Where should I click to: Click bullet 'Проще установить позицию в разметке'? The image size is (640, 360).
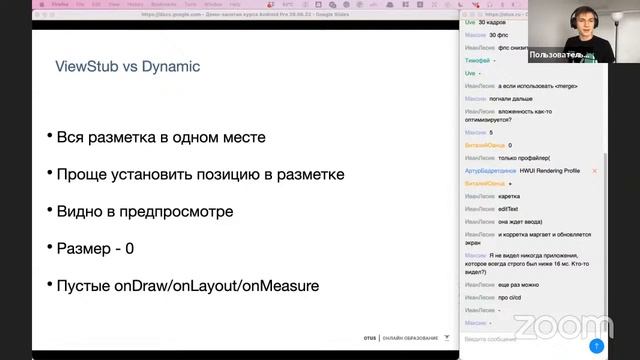tap(200, 174)
